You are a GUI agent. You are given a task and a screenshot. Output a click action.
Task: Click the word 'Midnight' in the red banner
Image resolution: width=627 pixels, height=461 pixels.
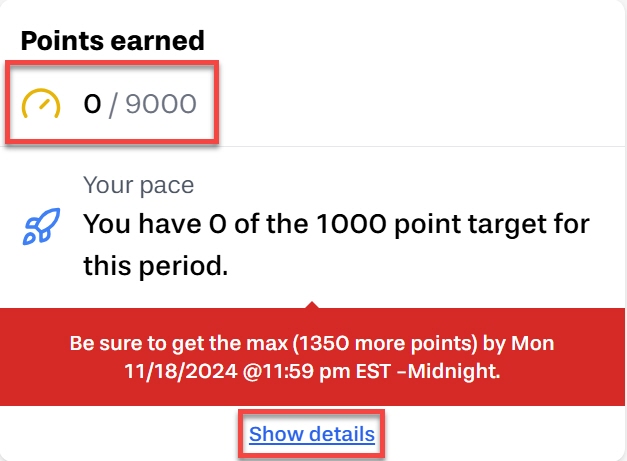(x=452, y=371)
